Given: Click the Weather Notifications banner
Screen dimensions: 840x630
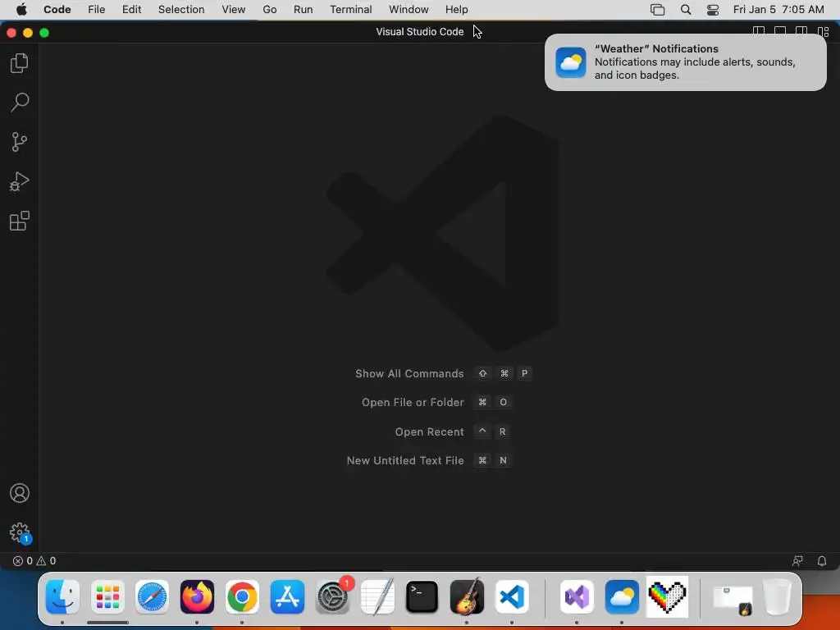Looking at the screenshot, I should [x=685, y=62].
